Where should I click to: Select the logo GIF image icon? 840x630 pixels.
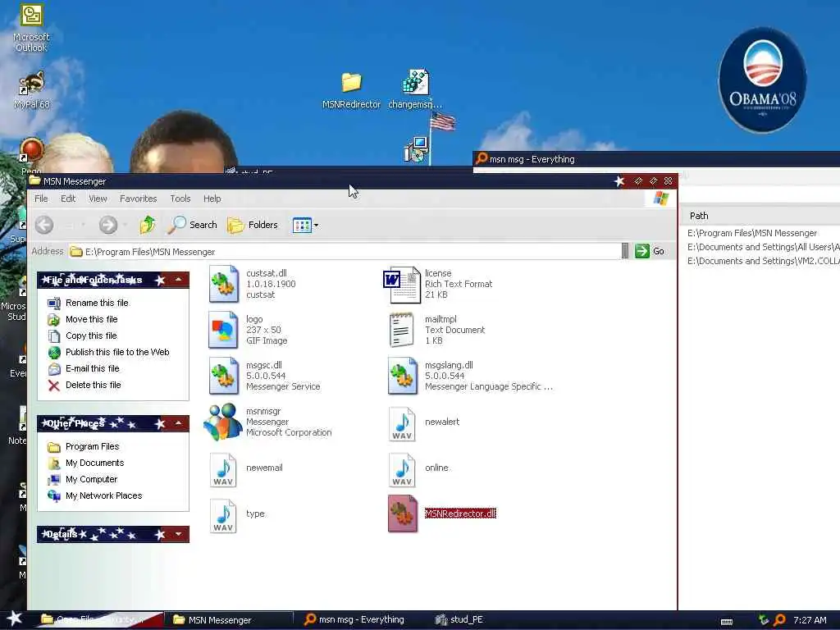[224, 330]
